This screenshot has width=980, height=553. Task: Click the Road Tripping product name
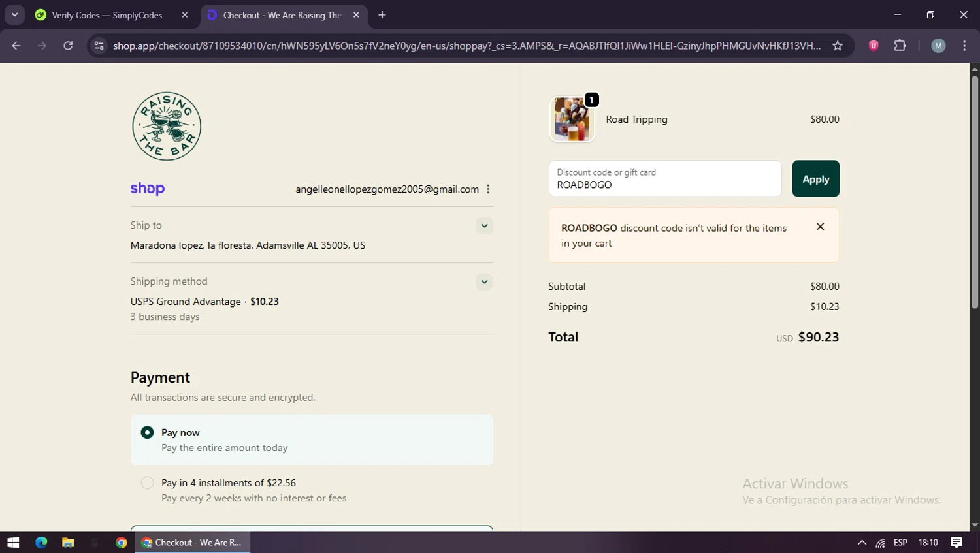(636, 119)
